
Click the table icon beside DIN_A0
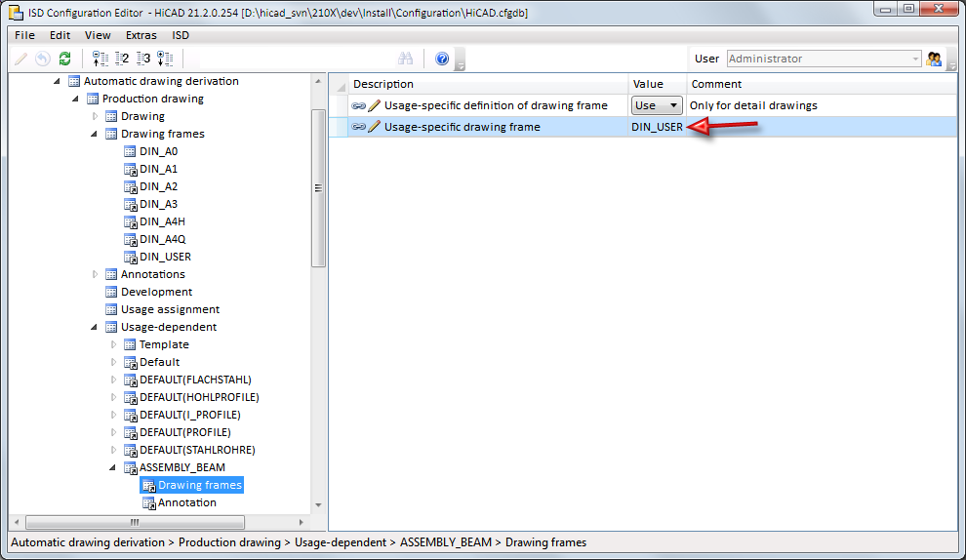click(130, 151)
